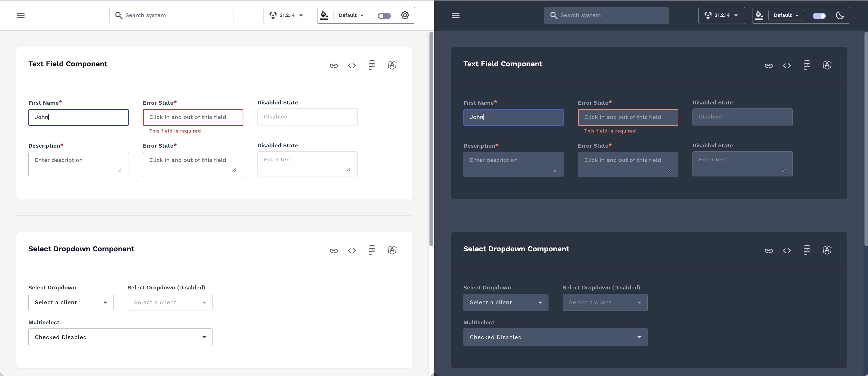Open Checked Disabled multiselect in light window
Viewport: 868px width, 376px height.
(120, 337)
